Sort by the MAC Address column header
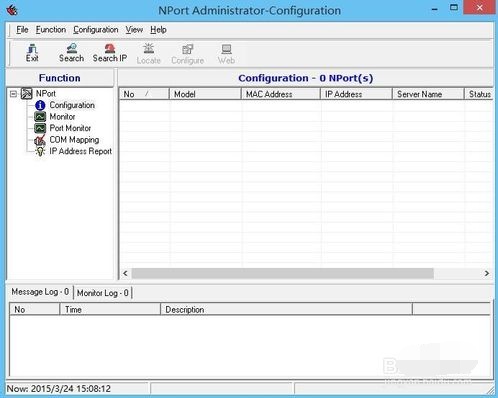The width and height of the screenshot is (498, 398). (280, 94)
